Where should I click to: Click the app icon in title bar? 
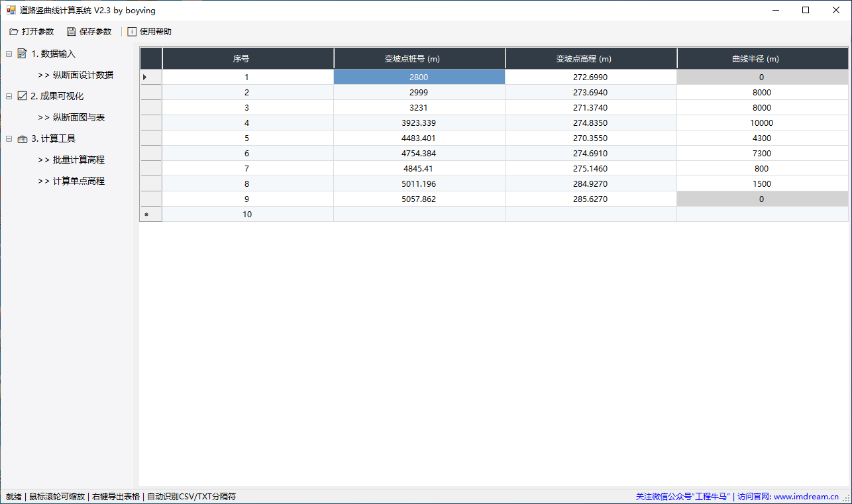click(x=11, y=10)
